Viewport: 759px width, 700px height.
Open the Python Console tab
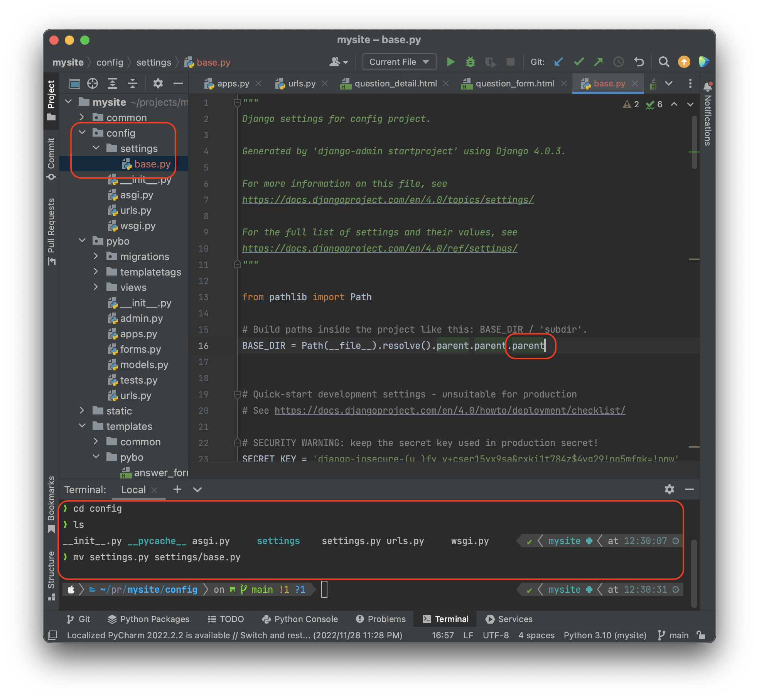pyautogui.click(x=300, y=619)
